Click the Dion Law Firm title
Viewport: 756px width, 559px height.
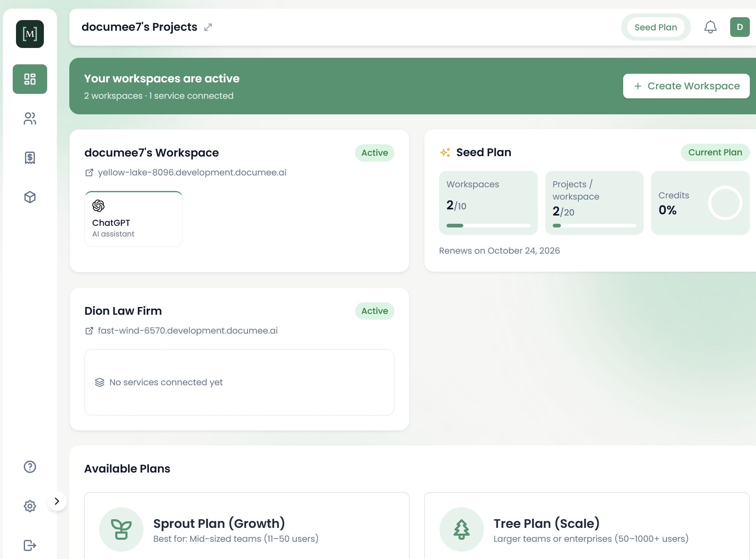click(x=123, y=311)
